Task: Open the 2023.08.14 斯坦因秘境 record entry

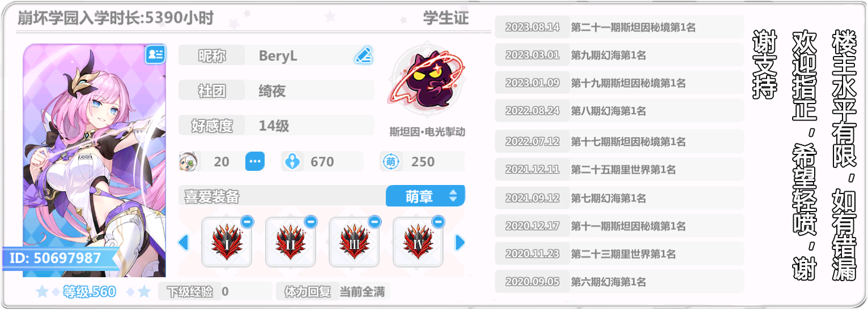Action: (x=619, y=27)
